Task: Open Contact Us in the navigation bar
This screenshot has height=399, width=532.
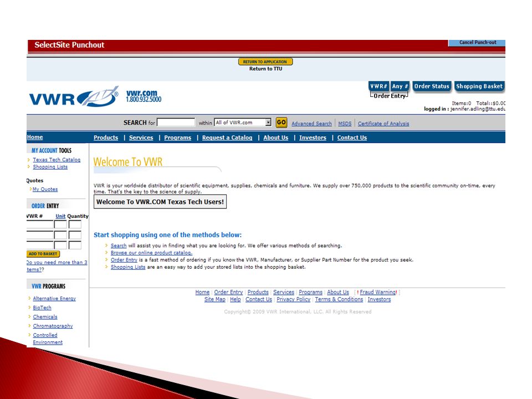Action: click(x=352, y=138)
